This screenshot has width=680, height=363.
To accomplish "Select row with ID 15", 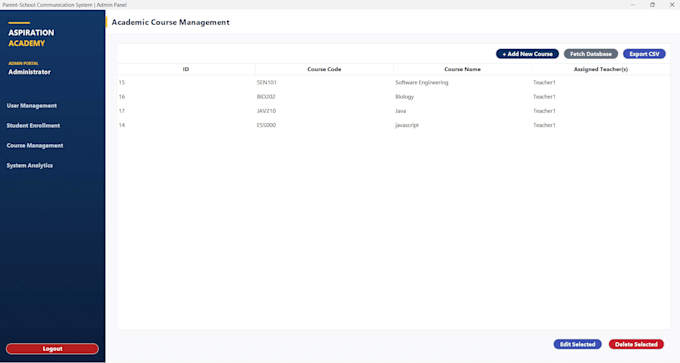I will coord(393,82).
